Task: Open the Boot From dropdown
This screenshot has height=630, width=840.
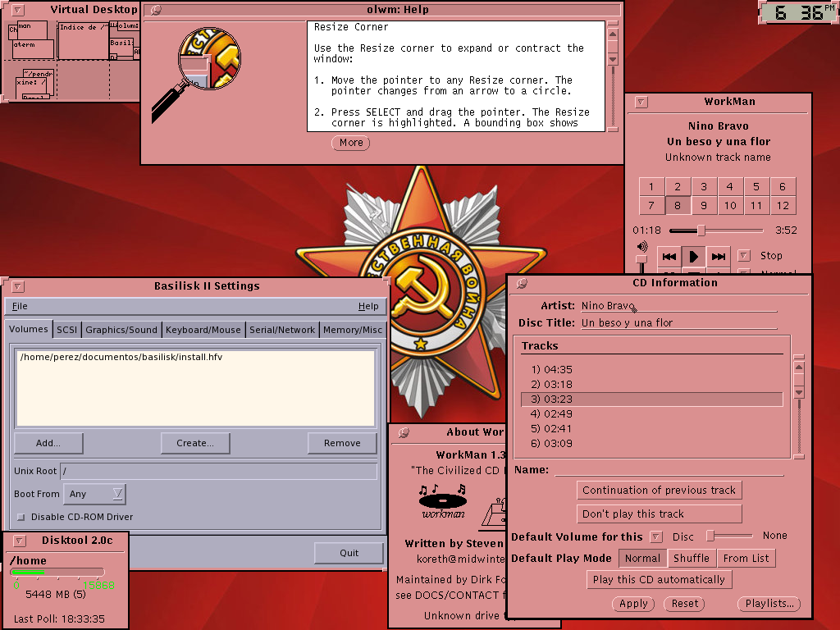Action: tap(94, 494)
